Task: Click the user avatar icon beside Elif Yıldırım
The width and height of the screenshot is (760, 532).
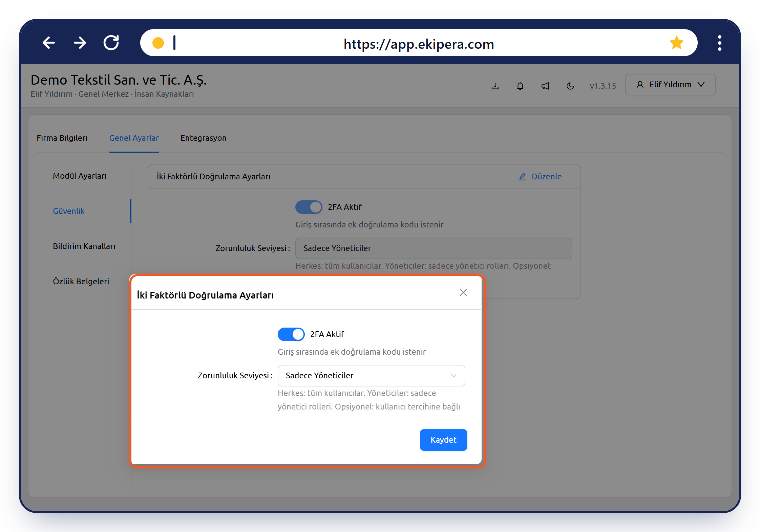Action: point(640,85)
